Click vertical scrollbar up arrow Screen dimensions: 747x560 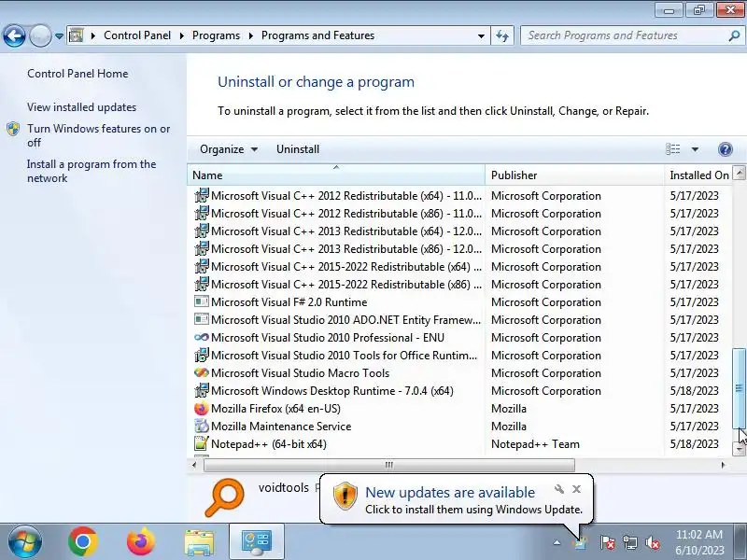(x=739, y=173)
